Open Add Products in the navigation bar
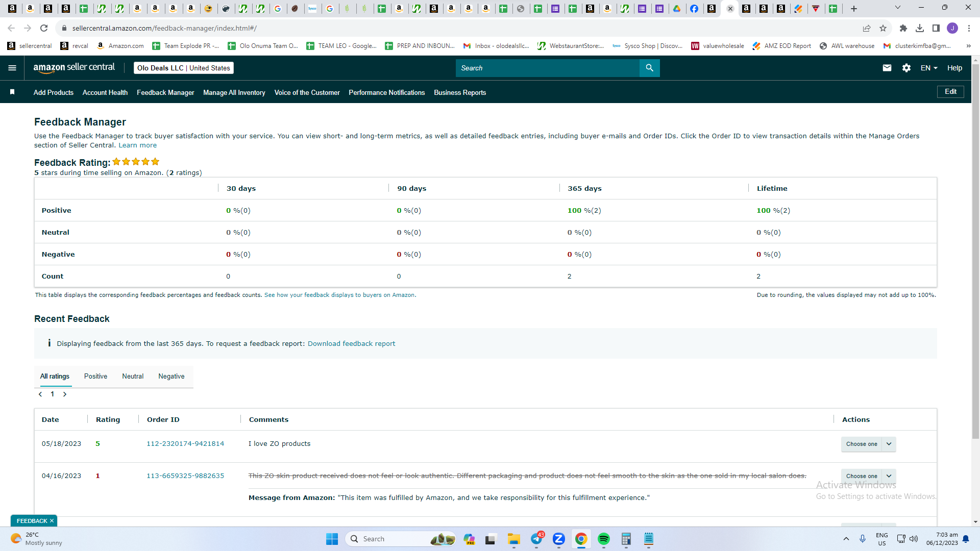 click(x=54, y=92)
